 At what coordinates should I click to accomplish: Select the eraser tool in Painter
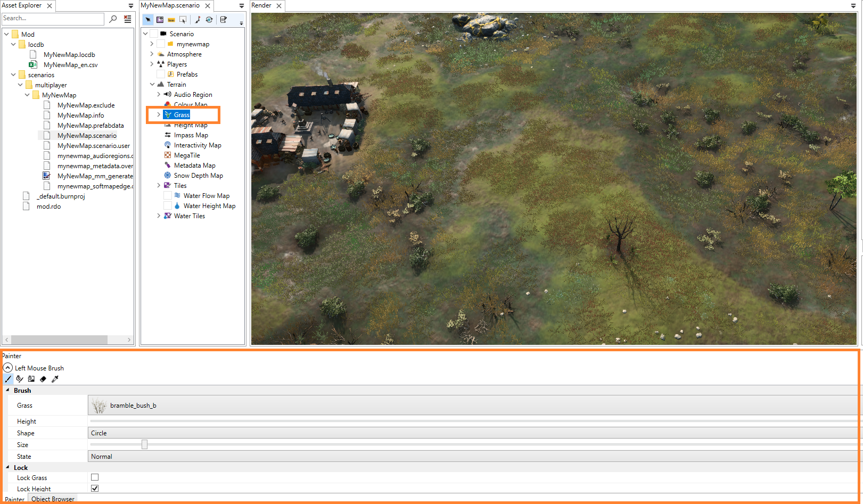pos(43,379)
